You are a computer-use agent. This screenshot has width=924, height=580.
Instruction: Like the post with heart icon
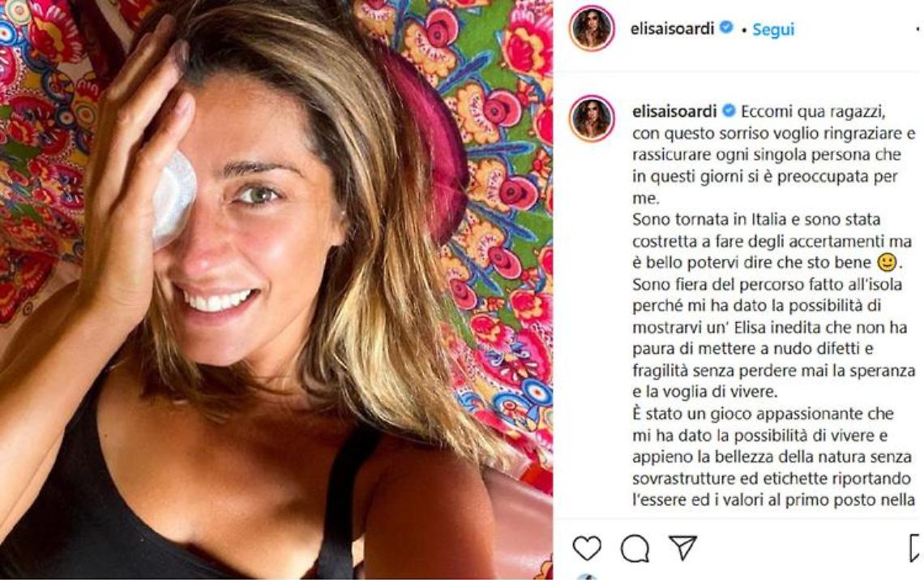point(587,548)
